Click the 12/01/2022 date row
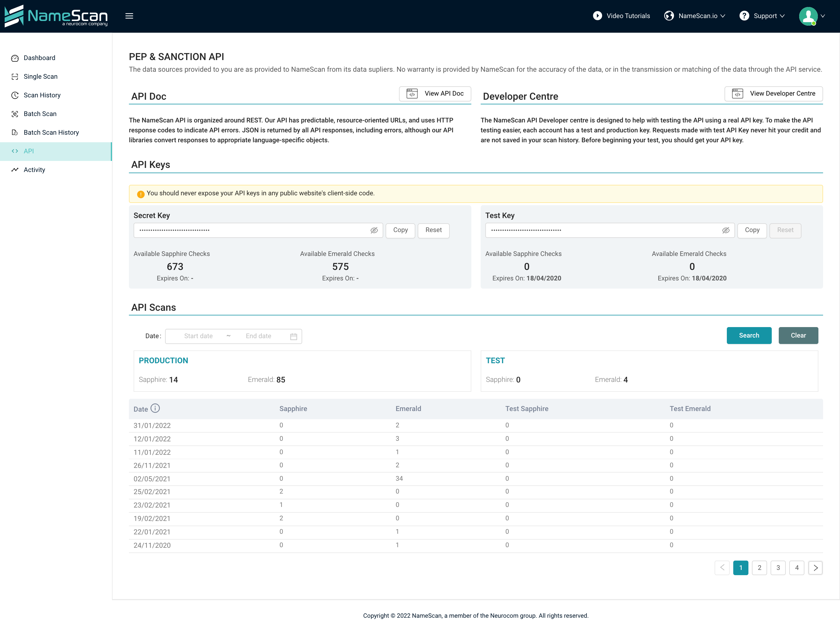 (475, 439)
